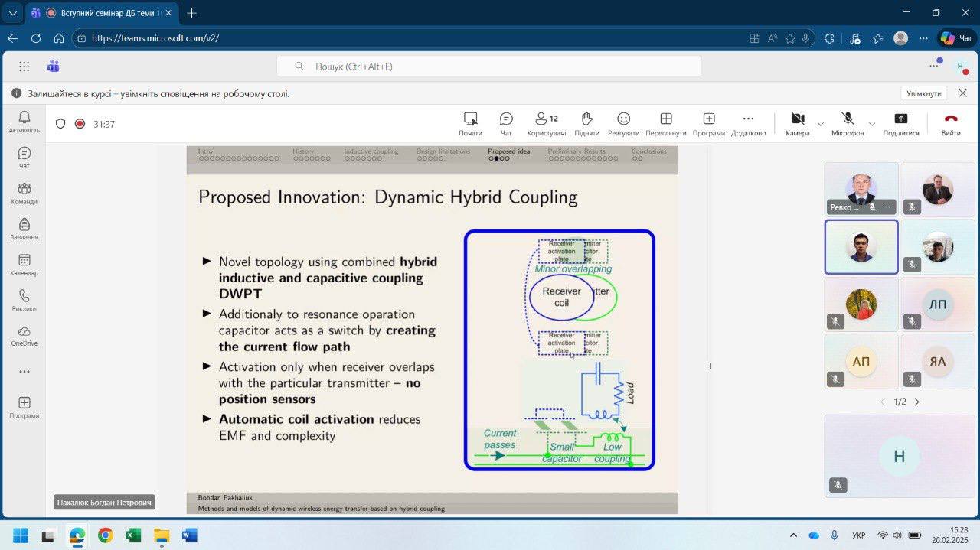Open the Реагувати reactions menu
Viewport: 980px width, 550px height.
coord(623,123)
